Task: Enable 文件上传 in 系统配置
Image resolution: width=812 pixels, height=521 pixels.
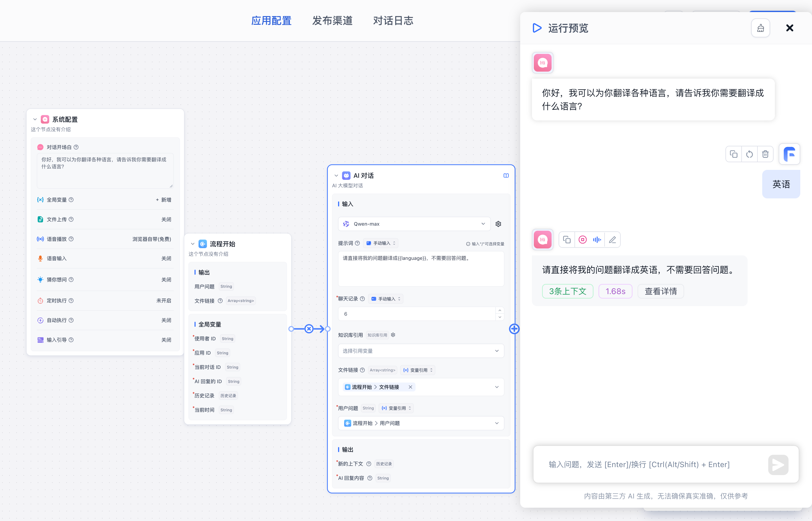Action: tap(166, 219)
